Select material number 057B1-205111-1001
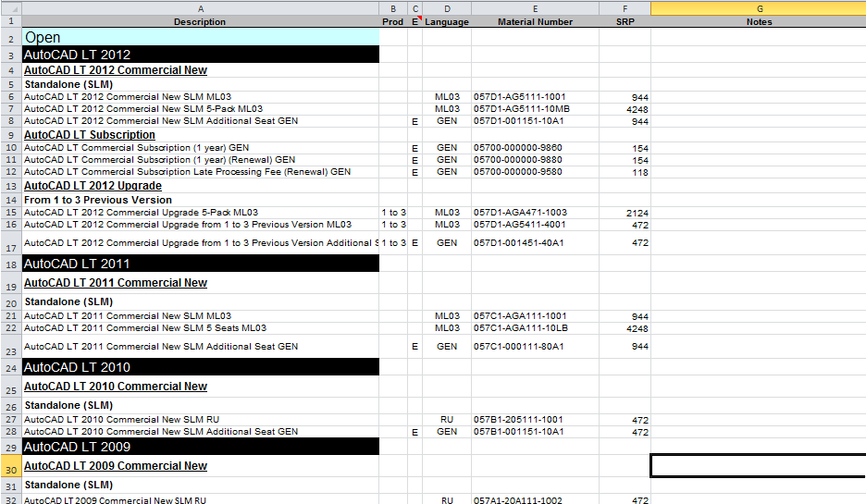Image resolution: width=866 pixels, height=504 pixels. point(535,420)
